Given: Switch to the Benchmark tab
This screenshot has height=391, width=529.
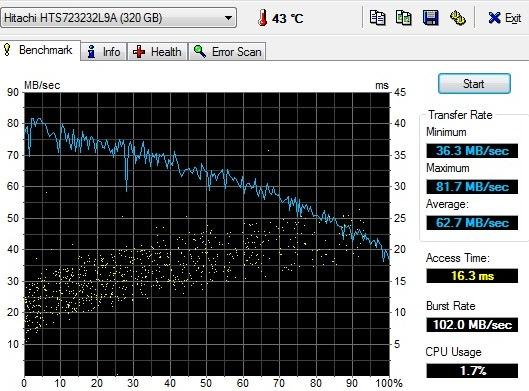Looking at the screenshot, I should pos(40,50).
